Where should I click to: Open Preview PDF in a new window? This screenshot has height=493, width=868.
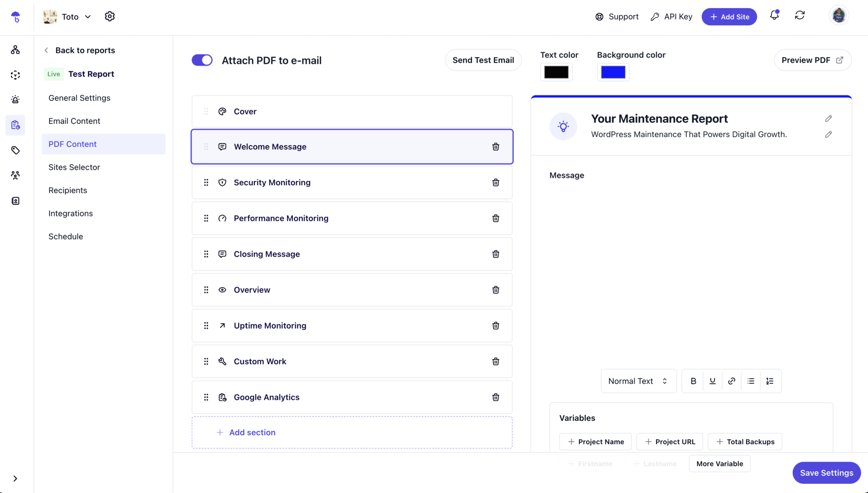point(812,60)
